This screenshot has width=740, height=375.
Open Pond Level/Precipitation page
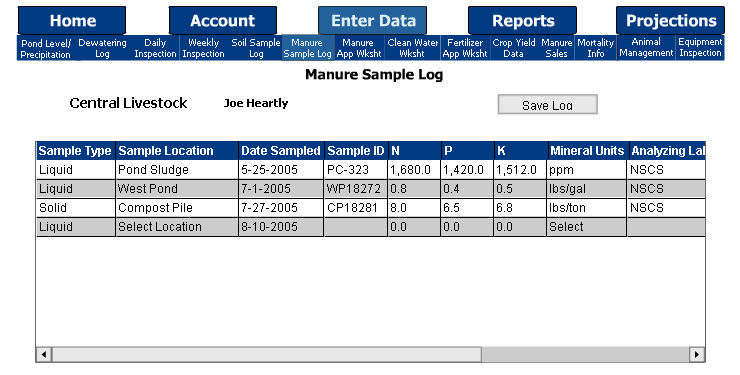(46, 49)
